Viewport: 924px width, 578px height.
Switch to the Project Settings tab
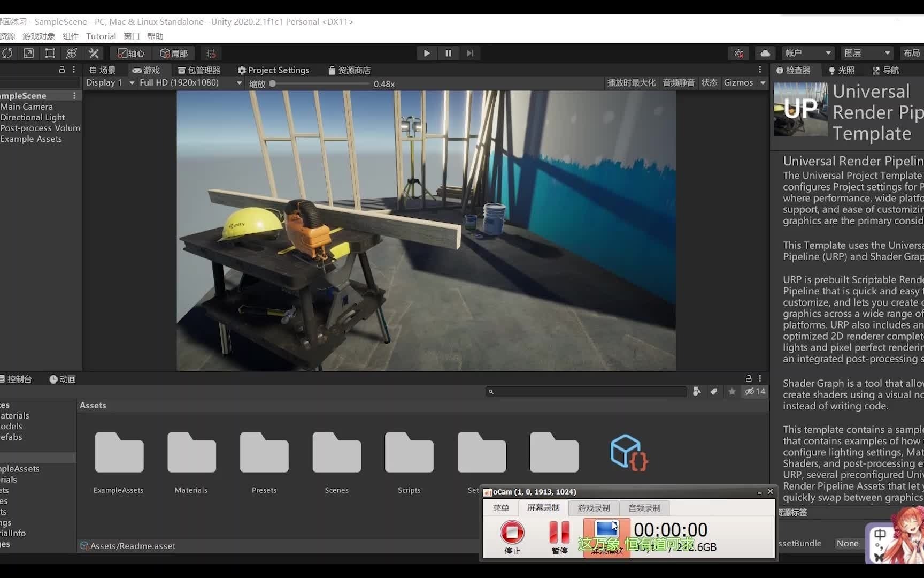(273, 70)
